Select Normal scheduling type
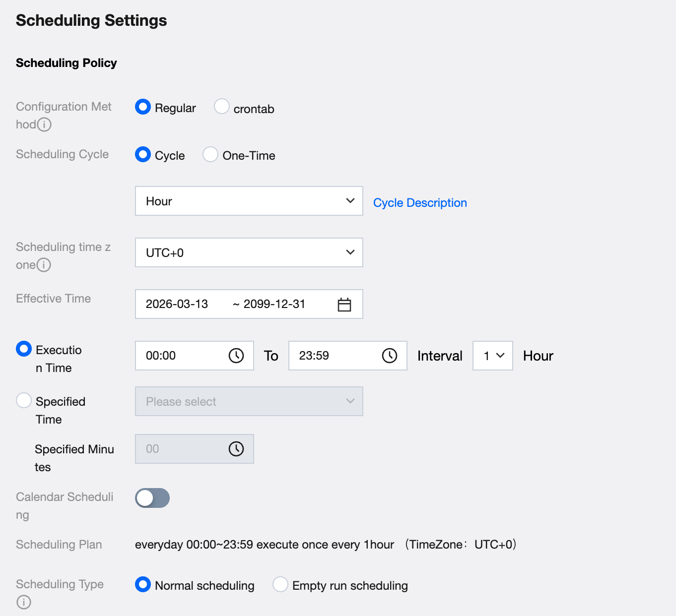Image resolution: width=676 pixels, height=616 pixels. point(143,584)
